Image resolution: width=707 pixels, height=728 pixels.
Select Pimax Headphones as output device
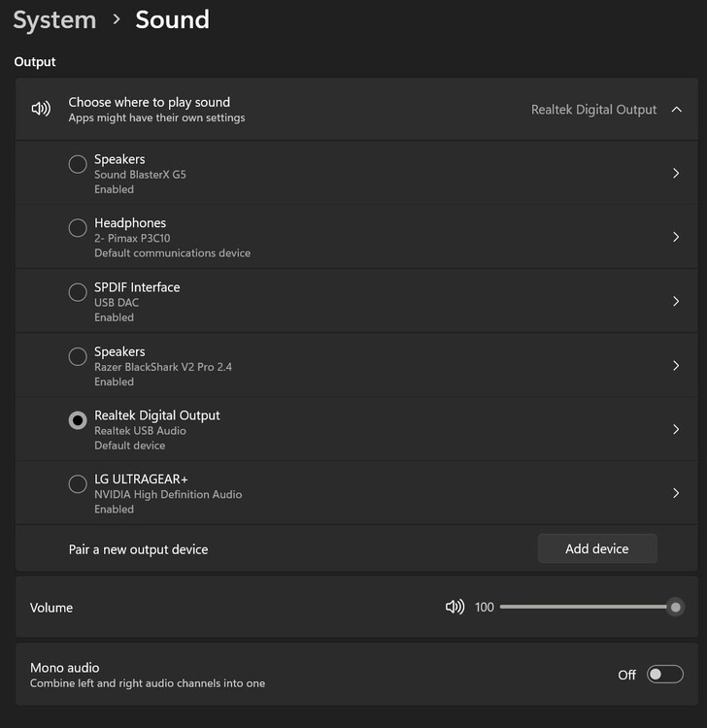78,228
